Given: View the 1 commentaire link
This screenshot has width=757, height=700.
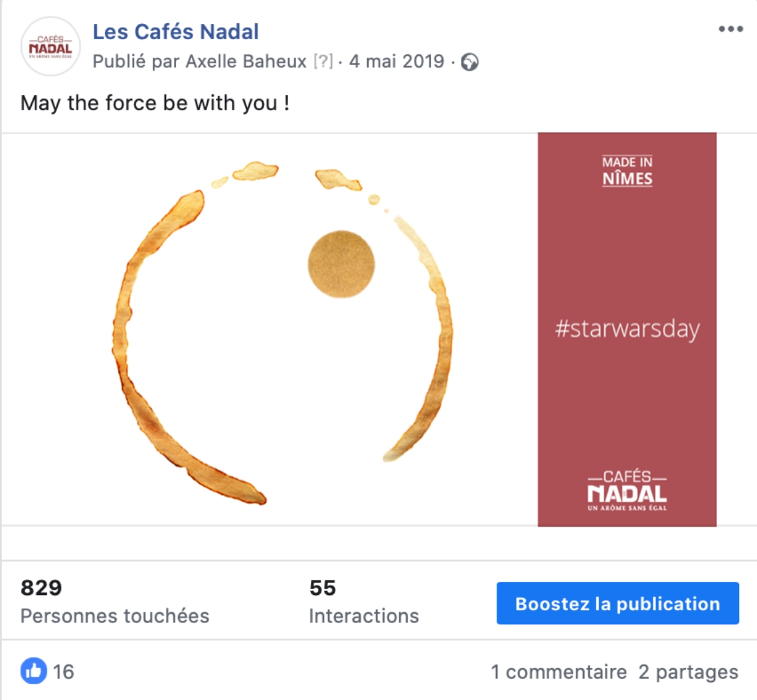Looking at the screenshot, I should [x=558, y=672].
